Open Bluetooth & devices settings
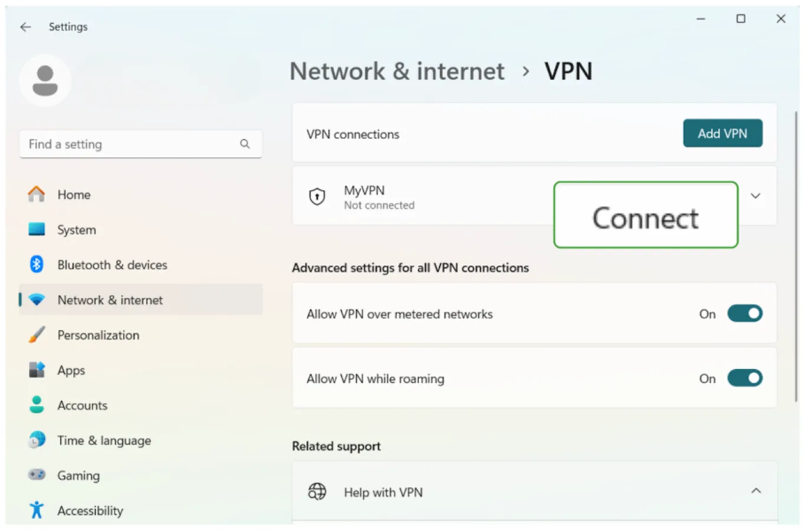Viewport: 807px width, 532px height. pyautogui.click(x=36, y=264)
